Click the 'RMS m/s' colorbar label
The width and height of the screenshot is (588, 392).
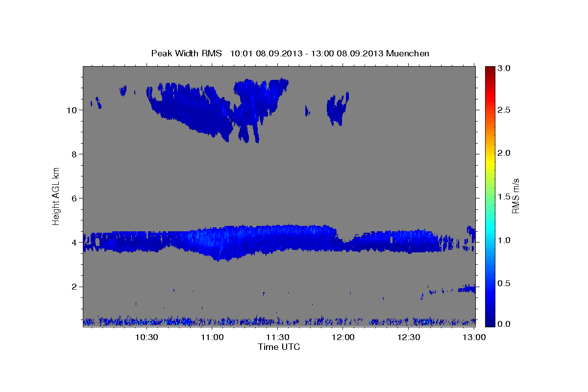[515, 196]
